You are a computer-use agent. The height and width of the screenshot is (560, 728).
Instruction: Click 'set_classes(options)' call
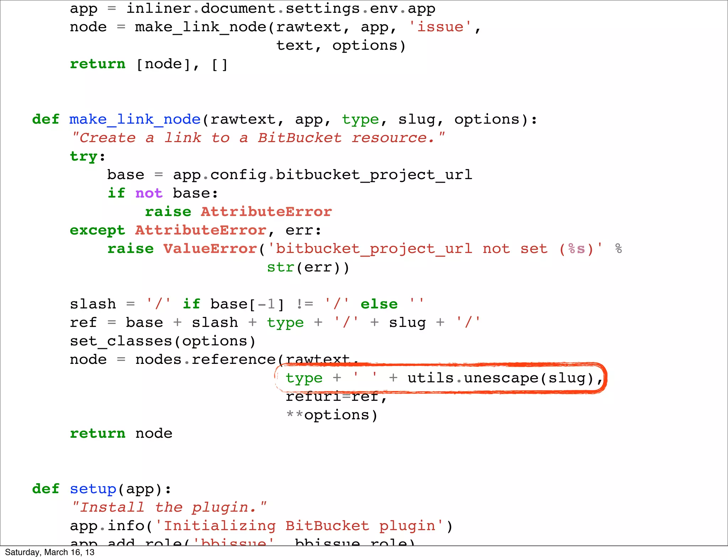coord(163,341)
